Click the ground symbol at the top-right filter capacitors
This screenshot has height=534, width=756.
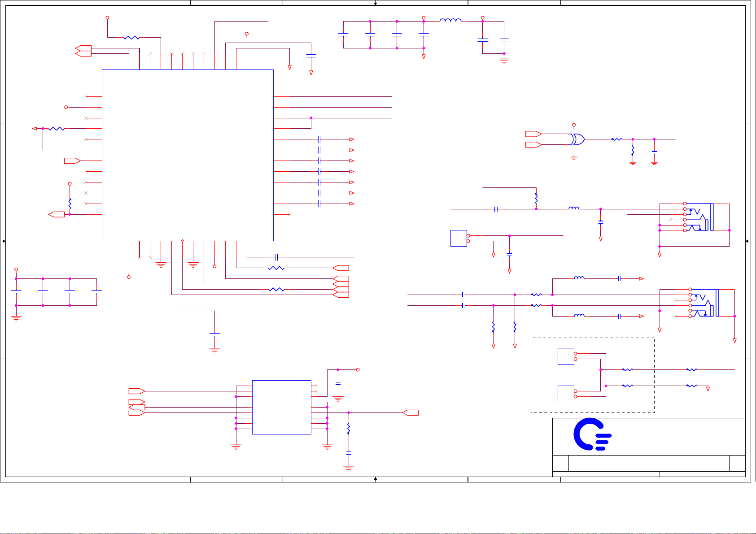(x=504, y=61)
